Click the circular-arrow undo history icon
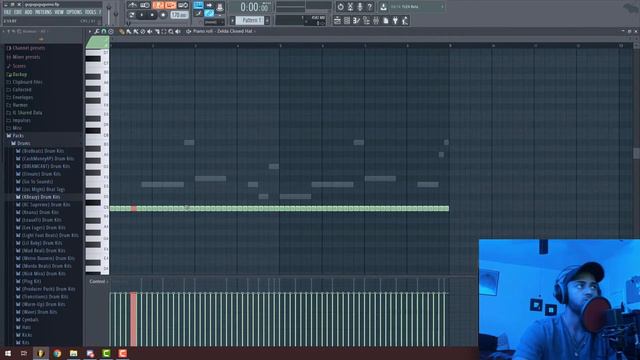 pos(340,7)
